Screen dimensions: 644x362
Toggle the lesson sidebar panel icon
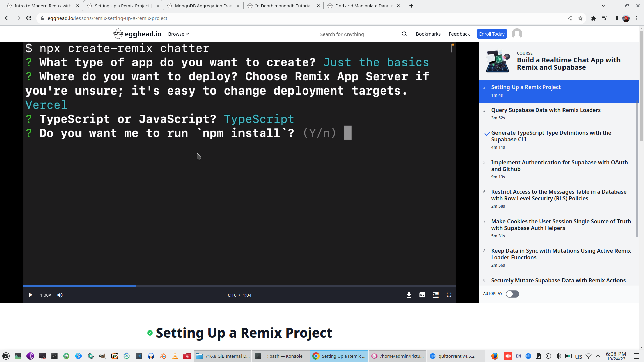[435, 295]
